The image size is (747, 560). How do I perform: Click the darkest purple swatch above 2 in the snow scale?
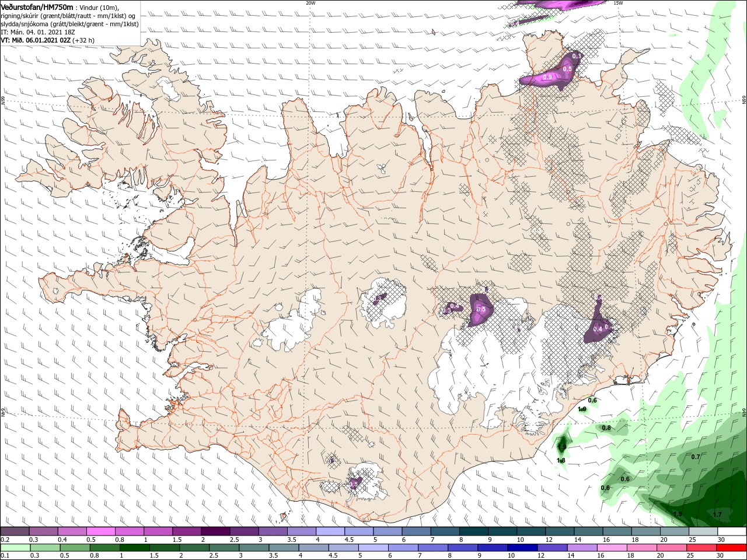(x=215, y=531)
